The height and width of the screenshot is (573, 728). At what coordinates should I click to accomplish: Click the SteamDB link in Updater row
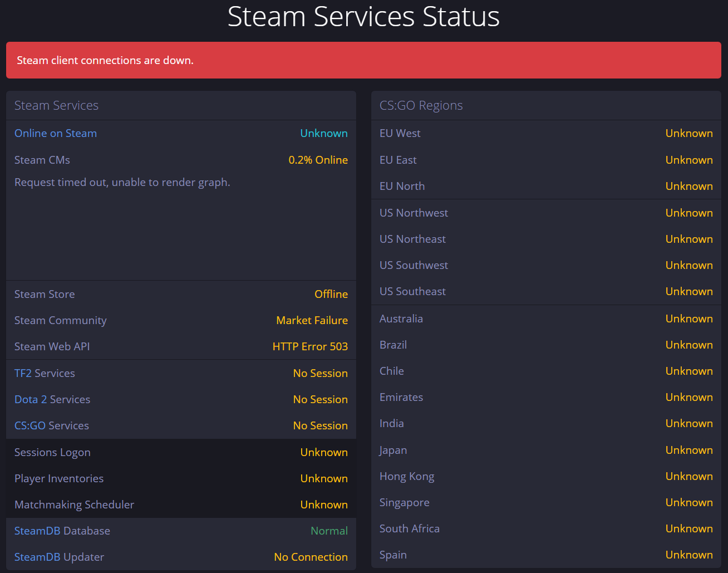[x=37, y=557]
